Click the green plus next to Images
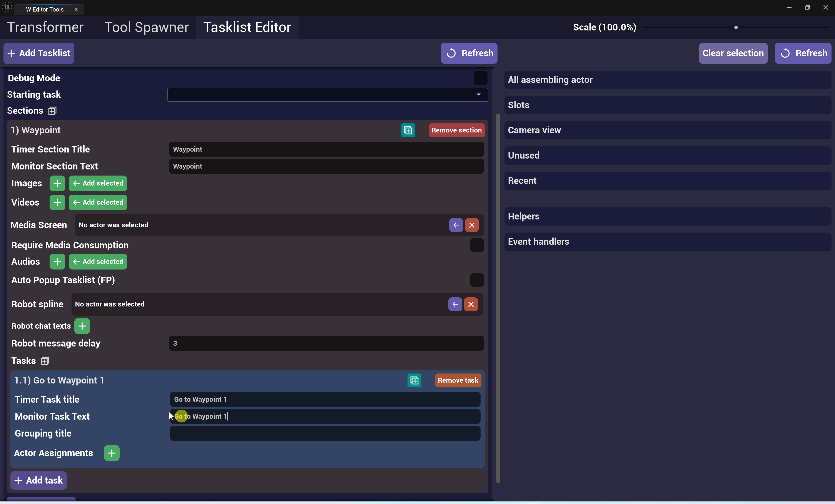 click(x=57, y=183)
